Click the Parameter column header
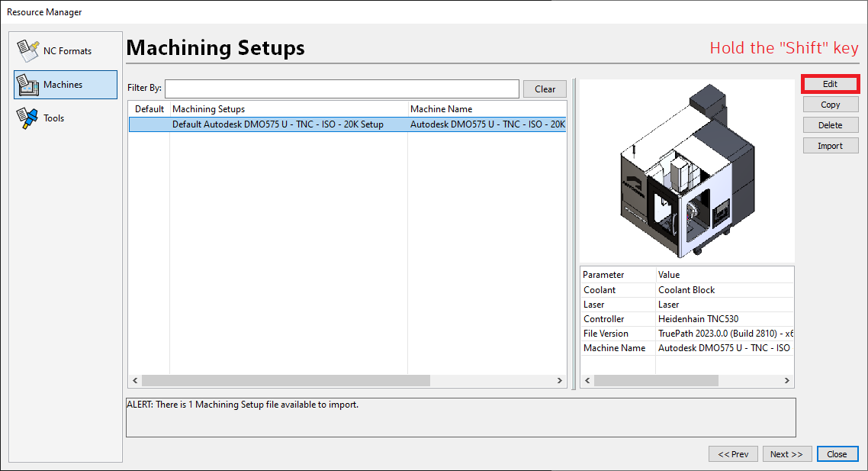 (618, 275)
